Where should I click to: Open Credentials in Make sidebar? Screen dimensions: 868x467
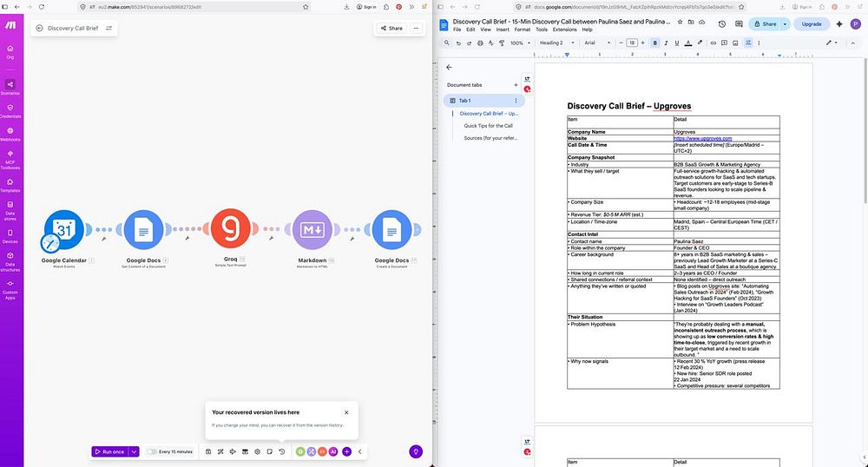click(x=10, y=110)
